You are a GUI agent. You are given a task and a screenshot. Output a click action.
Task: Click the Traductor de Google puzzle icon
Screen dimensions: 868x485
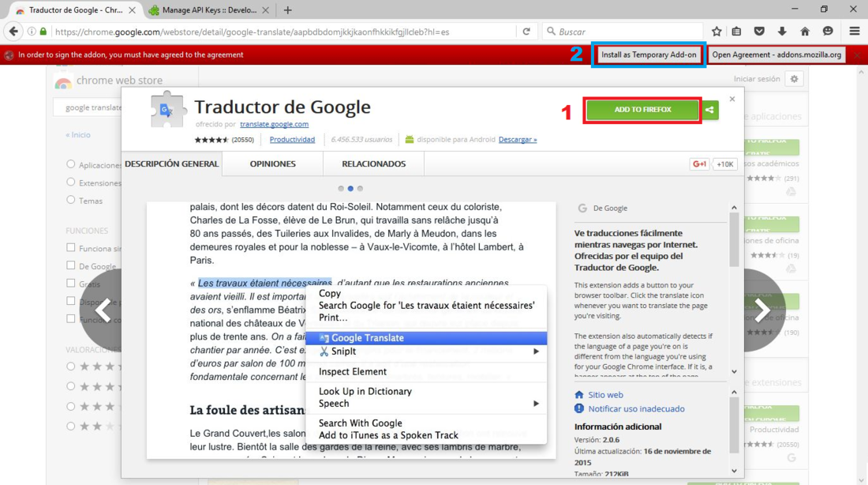coord(167,109)
